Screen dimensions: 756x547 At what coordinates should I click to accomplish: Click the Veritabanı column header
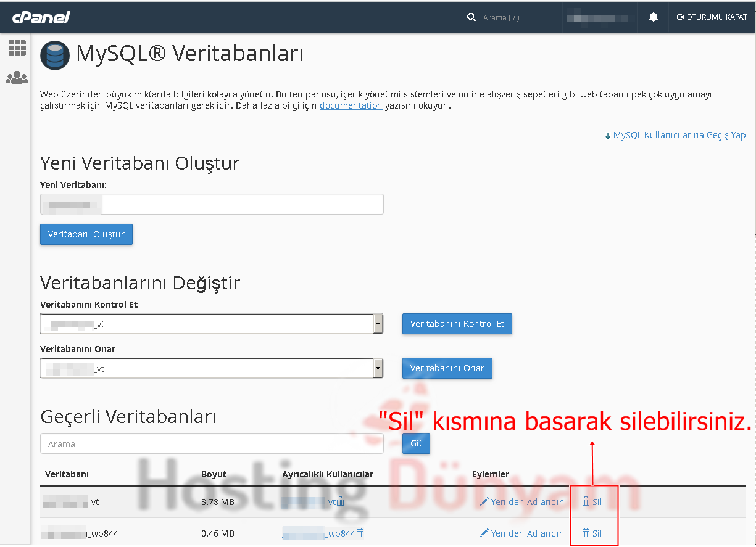67,474
